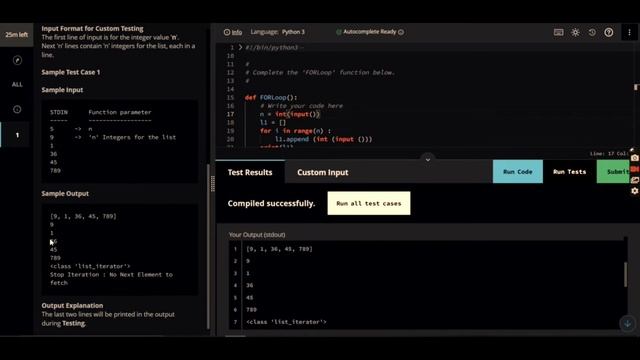Click code line 'def FORLoop():'
640x360 pixels.
tap(271, 98)
